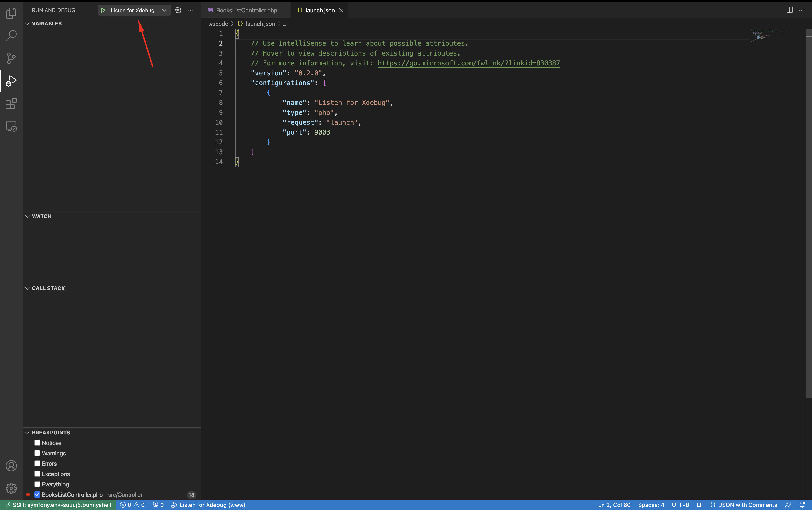Open the Explorer view in activity bar
This screenshot has height=510, width=812.
(x=11, y=13)
